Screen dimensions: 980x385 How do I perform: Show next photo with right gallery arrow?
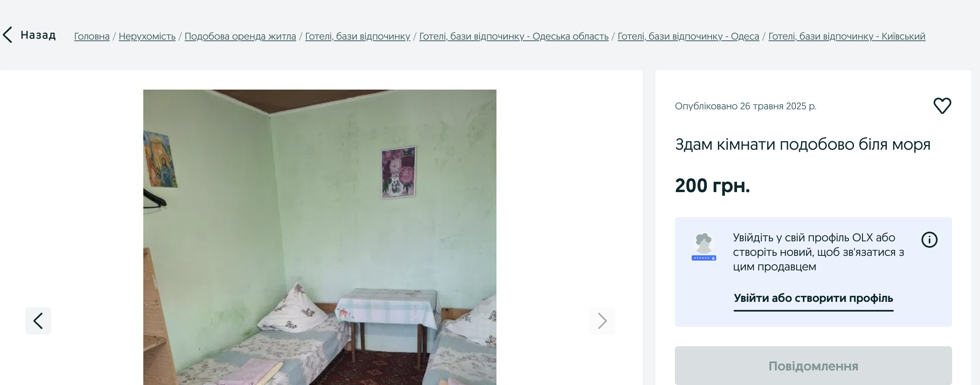[602, 321]
